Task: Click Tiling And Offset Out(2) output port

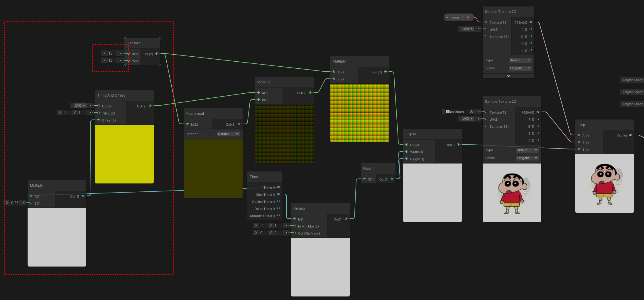Action: click(150, 106)
